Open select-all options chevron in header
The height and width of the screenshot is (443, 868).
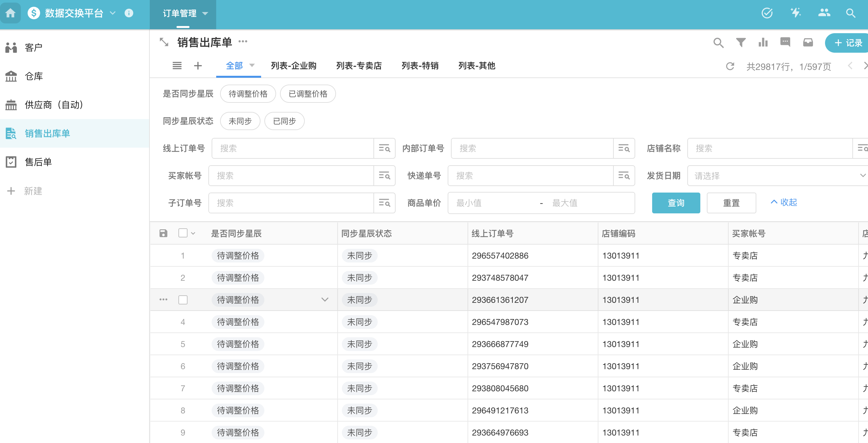193,233
